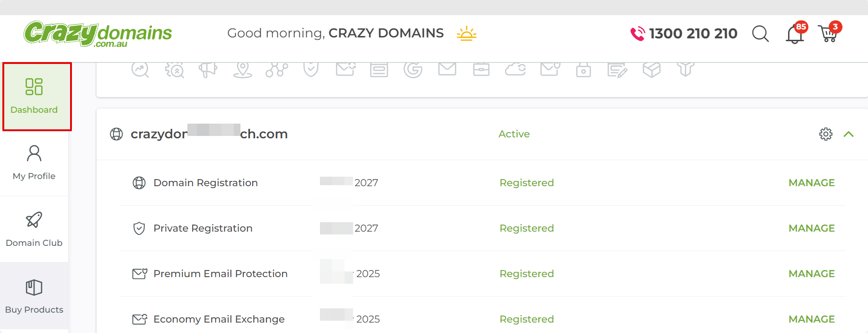Click the connected nodes icon
868x333 pixels.
point(277,70)
